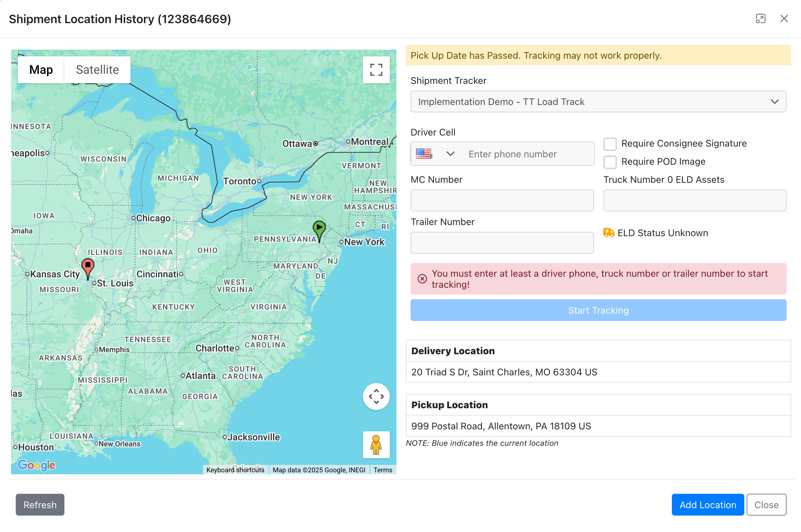Image resolution: width=801 pixels, height=532 pixels.
Task: Click the Start Tracking button
Action: [598, 310]
